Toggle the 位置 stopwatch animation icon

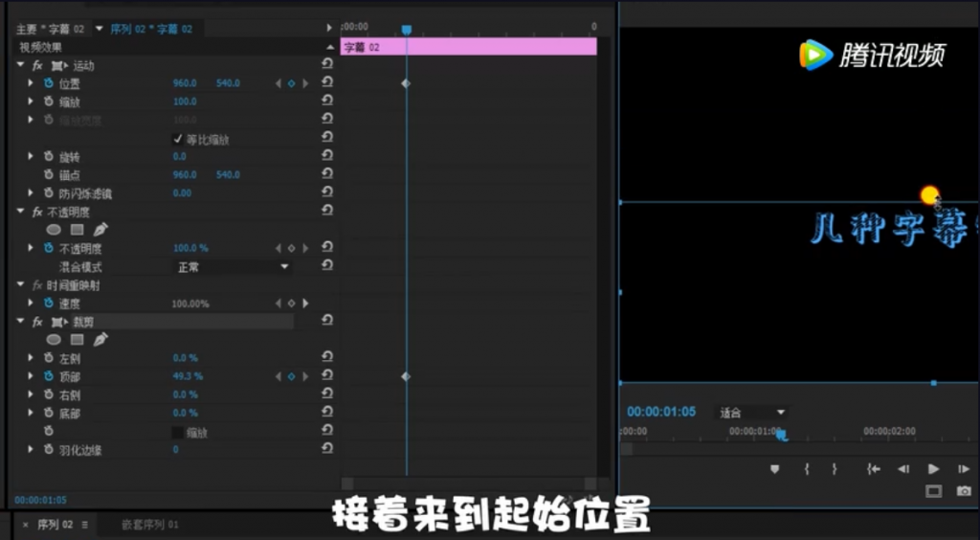pyautogui.click(x=49, y=83)
